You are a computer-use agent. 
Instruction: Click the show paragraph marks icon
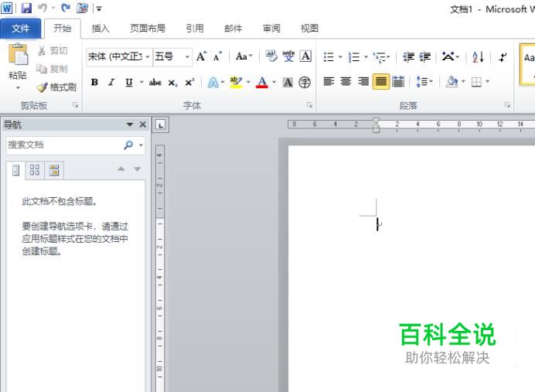[503, 56]
